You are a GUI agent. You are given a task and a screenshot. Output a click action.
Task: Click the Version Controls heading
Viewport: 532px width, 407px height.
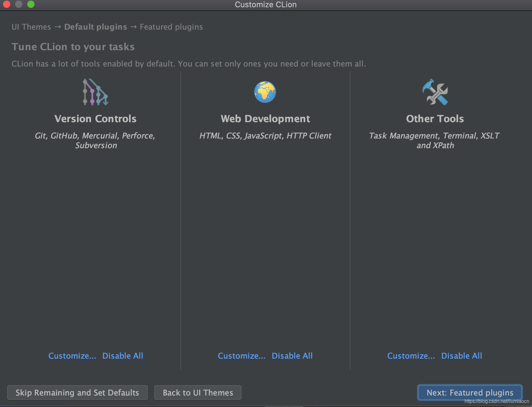[x=96, y=119]
